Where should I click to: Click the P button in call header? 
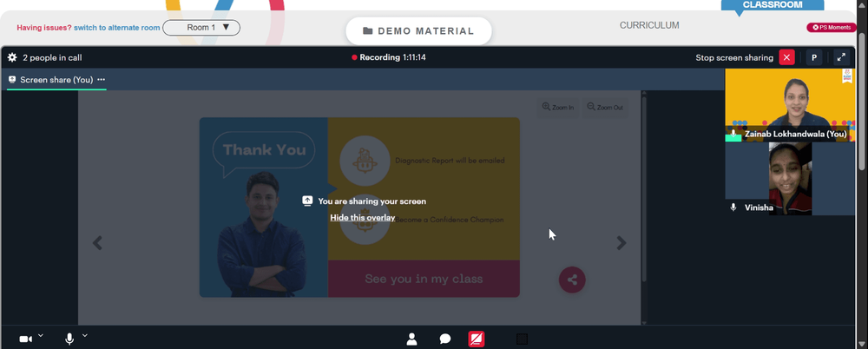coord(814,57)
